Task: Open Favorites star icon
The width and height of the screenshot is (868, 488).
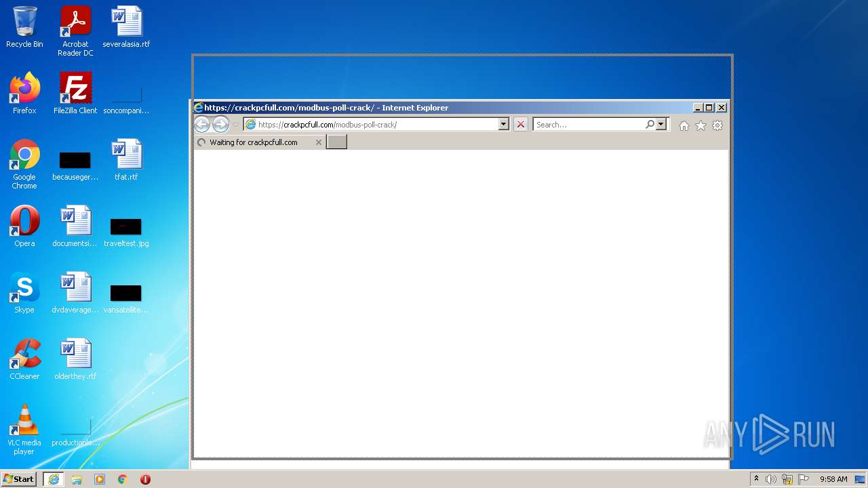Action: tap(701, 125)
